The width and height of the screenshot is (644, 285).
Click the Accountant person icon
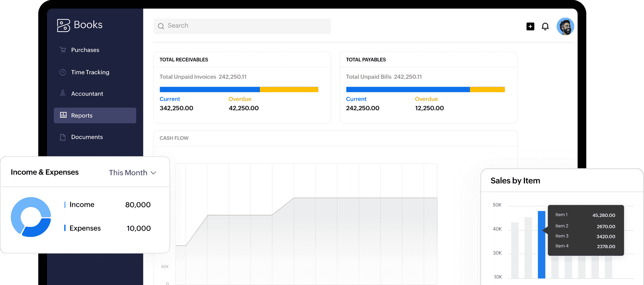point(63,93)
